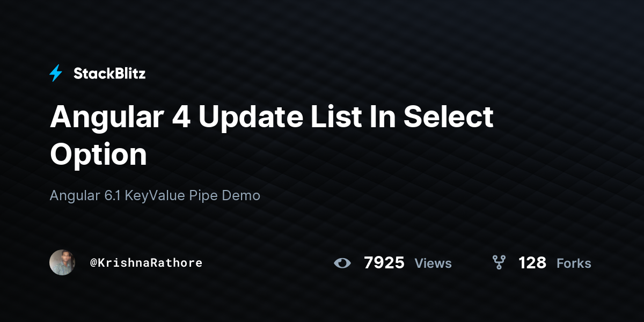Click the StackBlitz wordmark text
The width and height of the screenshot is (644, 322).
coord(109,74)
